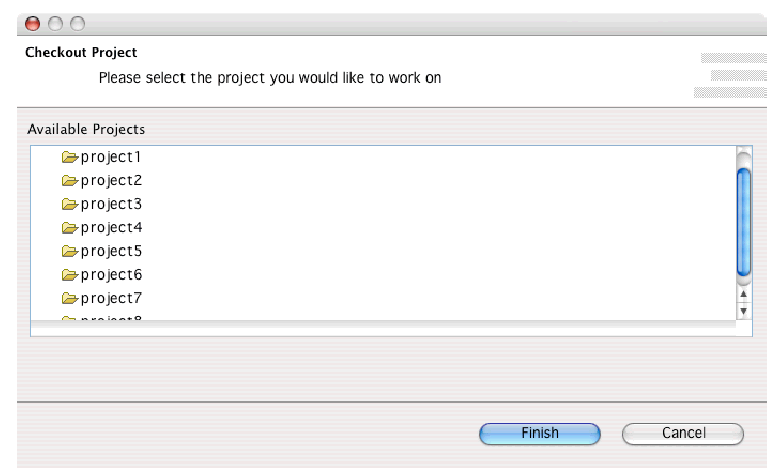Image resolution: width=779 pixels, height=476 pixels.
Task: Click the project5 folder icon
Action: point(70,250)
